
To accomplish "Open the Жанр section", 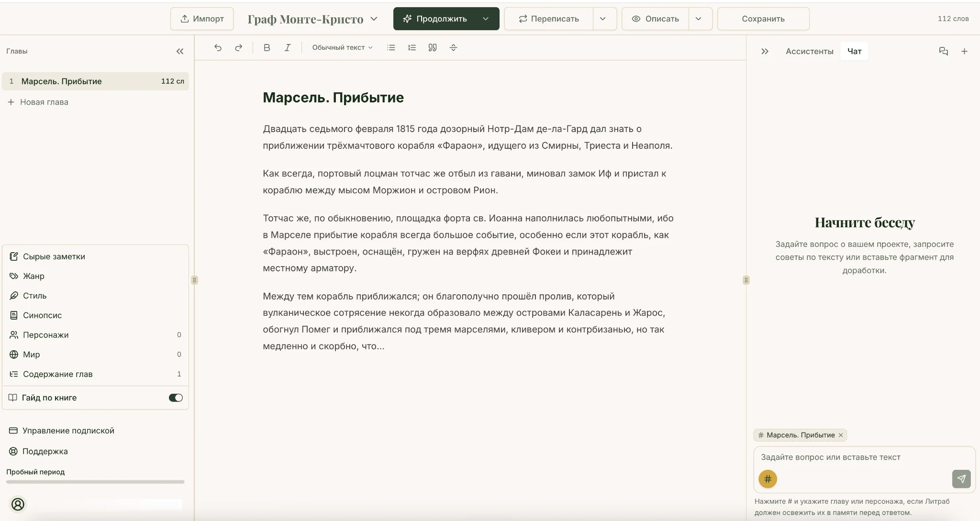I will point(95,276).
